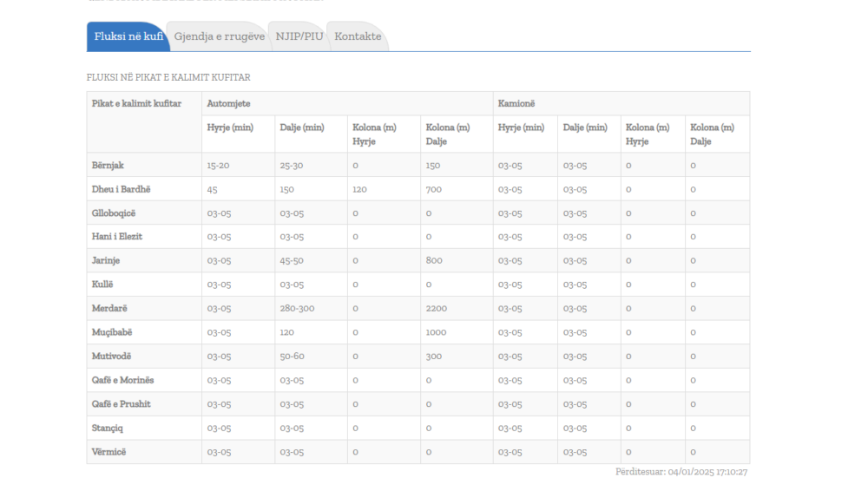Open the Fluksi në kufi tab

click(128, 36)
